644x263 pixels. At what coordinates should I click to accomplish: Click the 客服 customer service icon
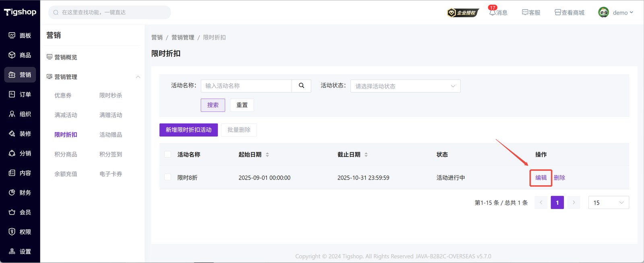[x=525, y=12]
